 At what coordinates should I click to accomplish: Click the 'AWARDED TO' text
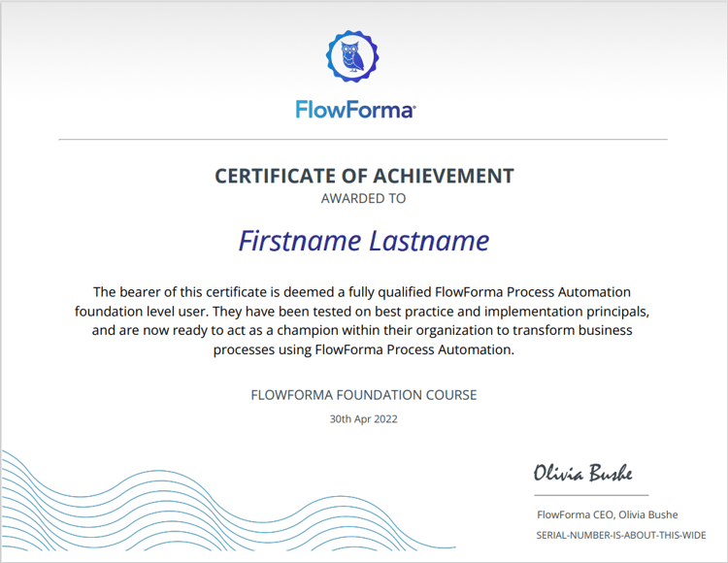[364, 199]
